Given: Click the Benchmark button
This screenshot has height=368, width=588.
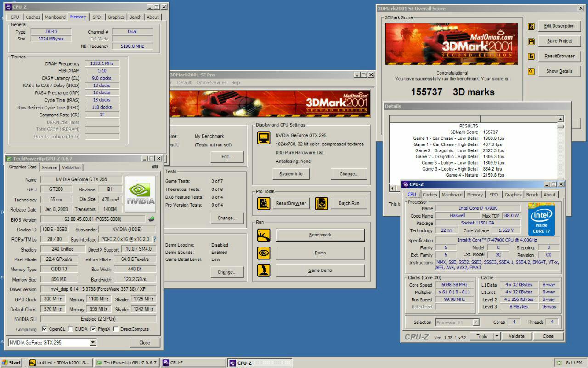Looking at the screenshot, I should pyautogui.click(x=320, y=235).
